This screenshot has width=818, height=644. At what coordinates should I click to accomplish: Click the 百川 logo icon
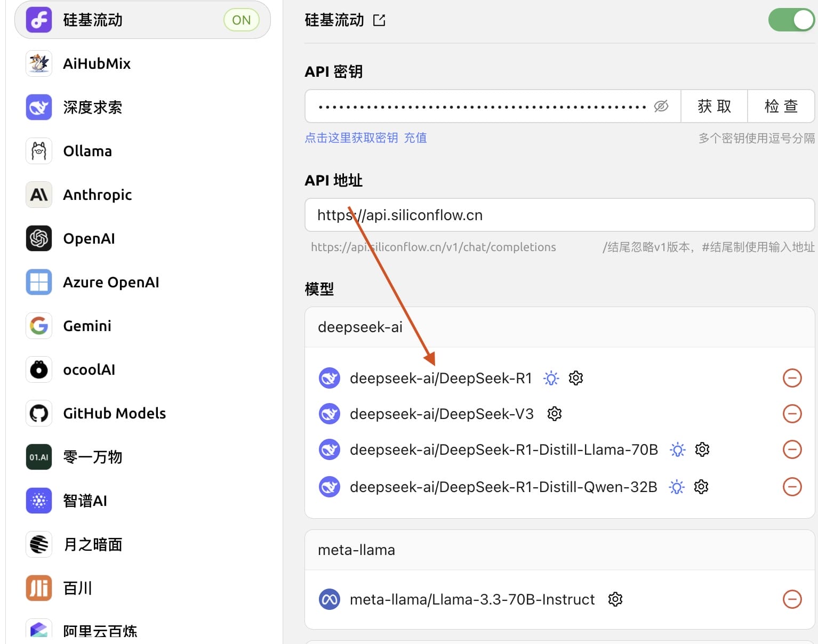(39, 588)
